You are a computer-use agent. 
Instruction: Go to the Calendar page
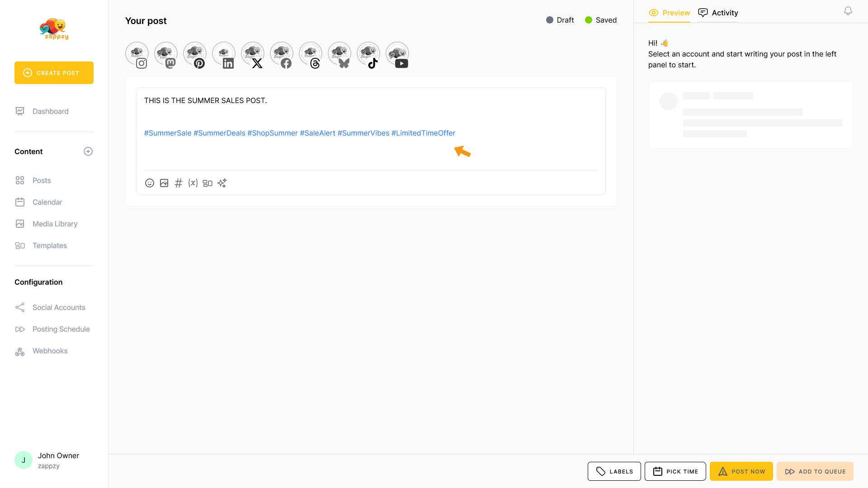click(x=47, y=202)
